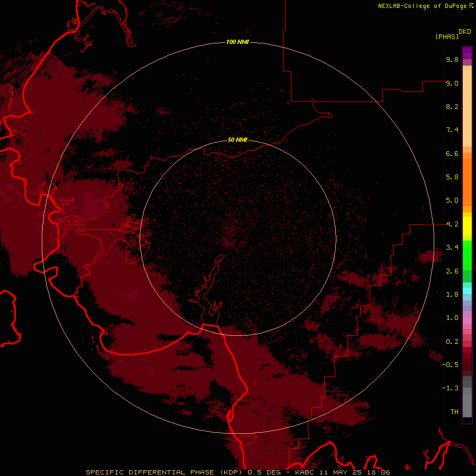Pick the gray band at bottom of scale
Screen dimensions: 476x476
[467, 405]
